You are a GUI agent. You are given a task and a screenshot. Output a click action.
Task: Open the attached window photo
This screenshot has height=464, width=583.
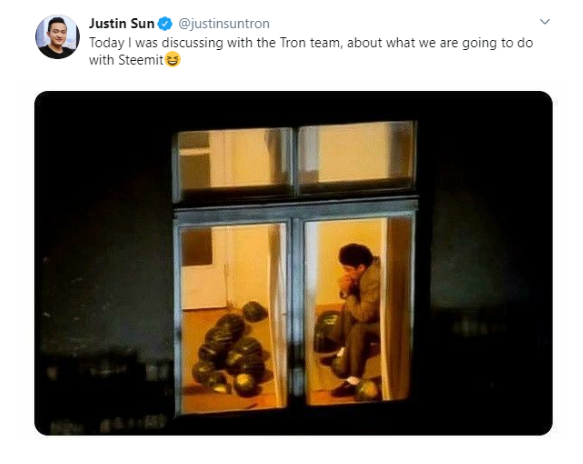point(293,263)
